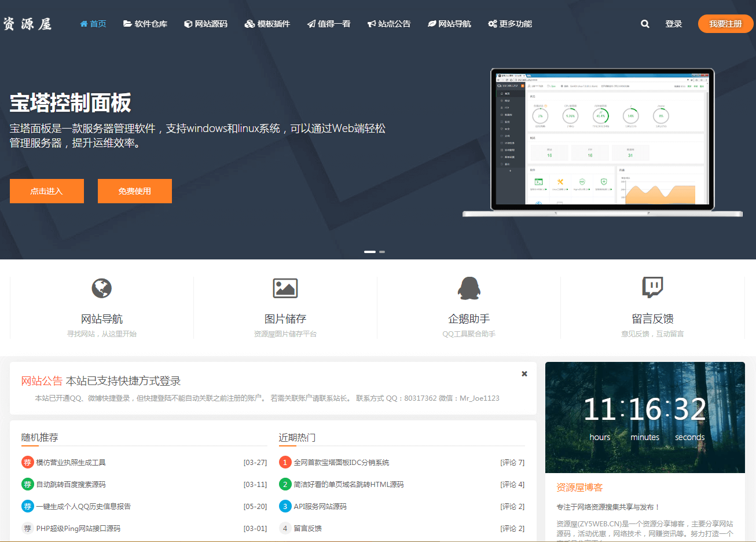Click the chat icon for 留言反馈

pos(652,287)
